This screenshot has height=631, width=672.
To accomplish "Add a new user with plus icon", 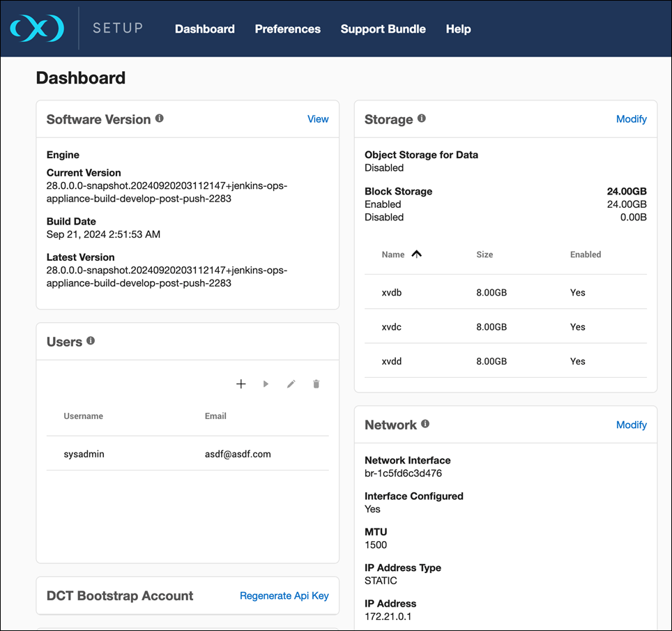I will click(241, 384).
